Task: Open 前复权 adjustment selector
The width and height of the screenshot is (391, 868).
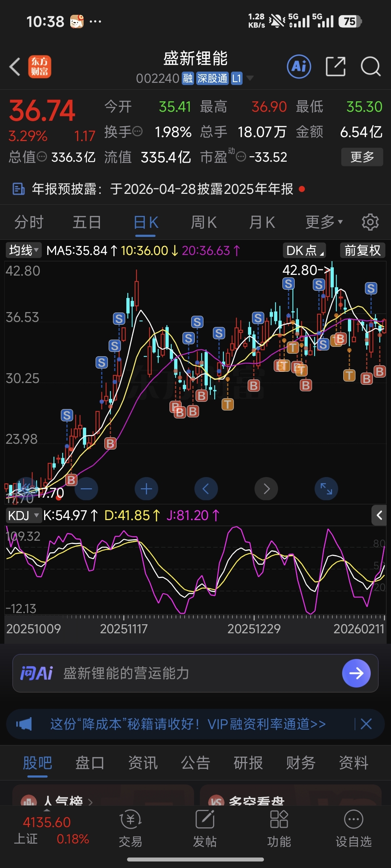Action: (x=362, y=250)
